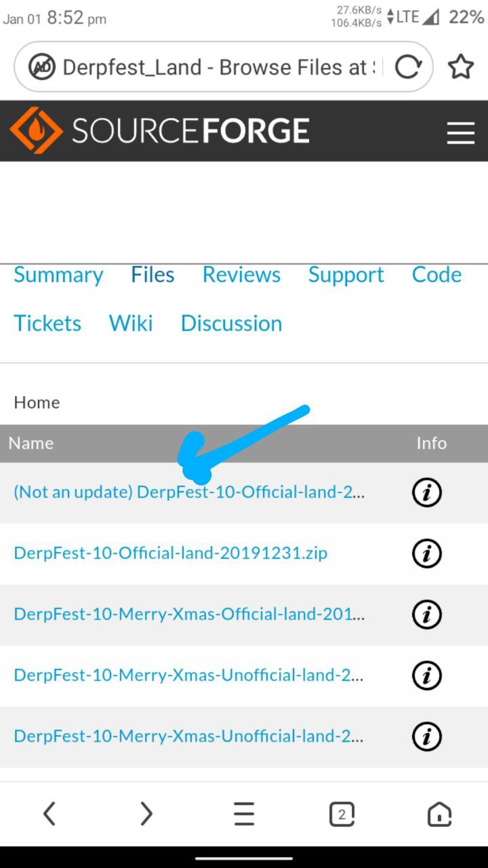The width and height of the screenshot is (488, 868).
Task: Open the DerpFest-10-Merry-Xmas-Official-land file
Action: 189,614
